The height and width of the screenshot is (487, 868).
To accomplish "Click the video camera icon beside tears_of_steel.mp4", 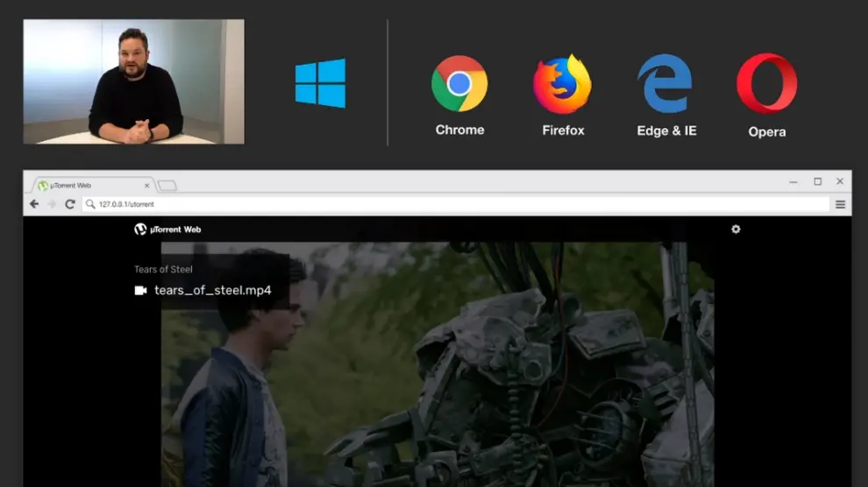I will click(x=140, y=291).
